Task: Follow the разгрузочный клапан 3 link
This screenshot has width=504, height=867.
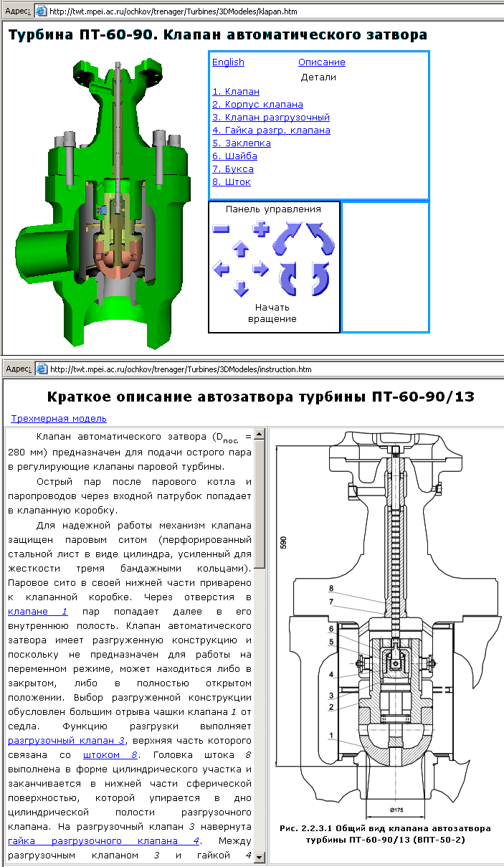Action: pos(67,740)
